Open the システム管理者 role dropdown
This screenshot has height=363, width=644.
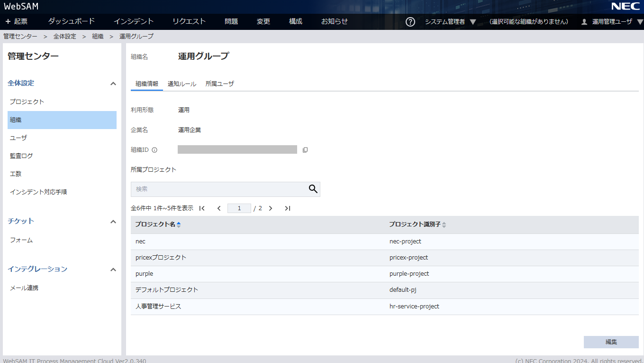pos(450,22)
